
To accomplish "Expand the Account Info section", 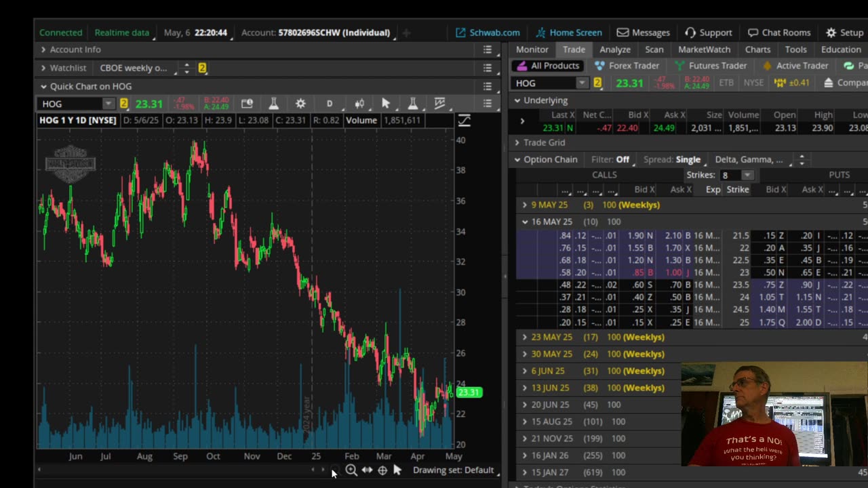I will coord(43,49).
